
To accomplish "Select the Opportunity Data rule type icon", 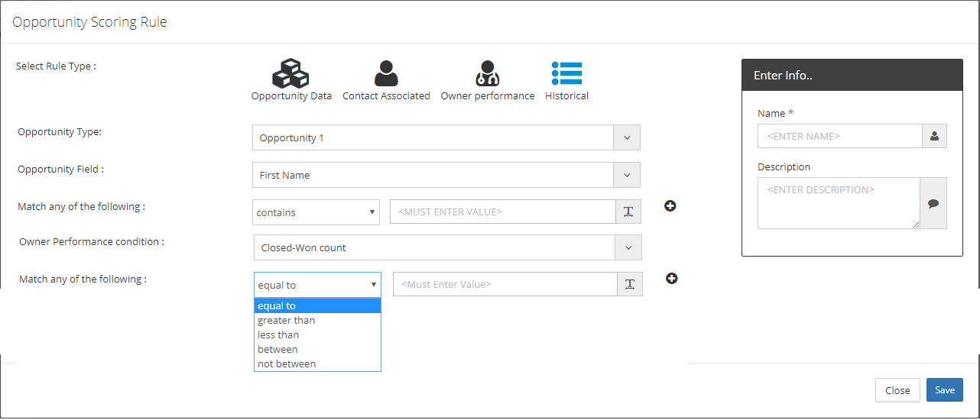I will 290,73.
